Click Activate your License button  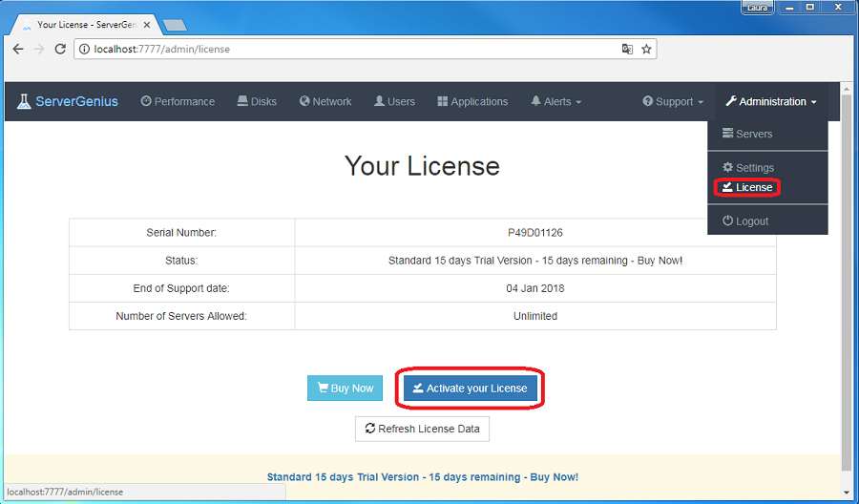point(471,388)
